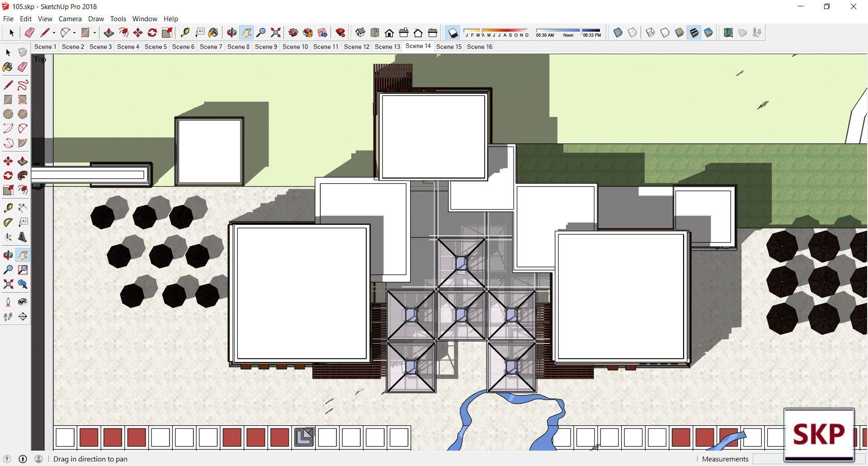
Task: Toggle Back Edges style
Action: pyautogui.click(x=632, y=33)
